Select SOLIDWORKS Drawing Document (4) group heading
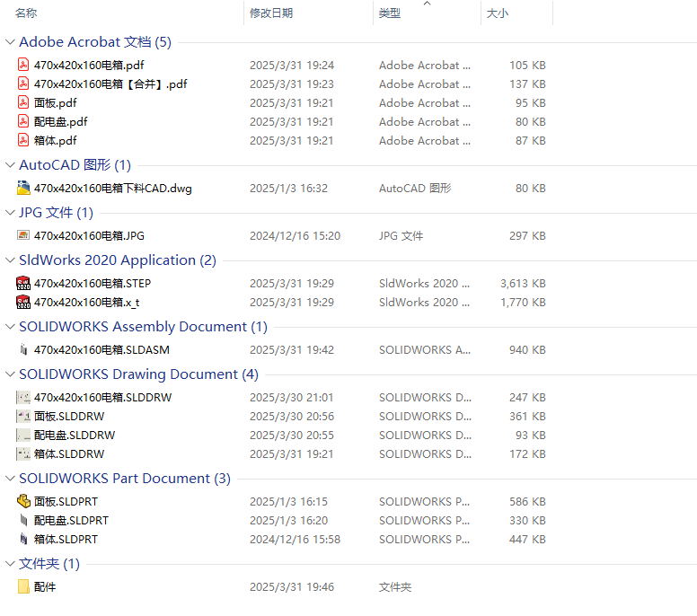The height and width of the screenshot is (616, 697). pos(138,374)
